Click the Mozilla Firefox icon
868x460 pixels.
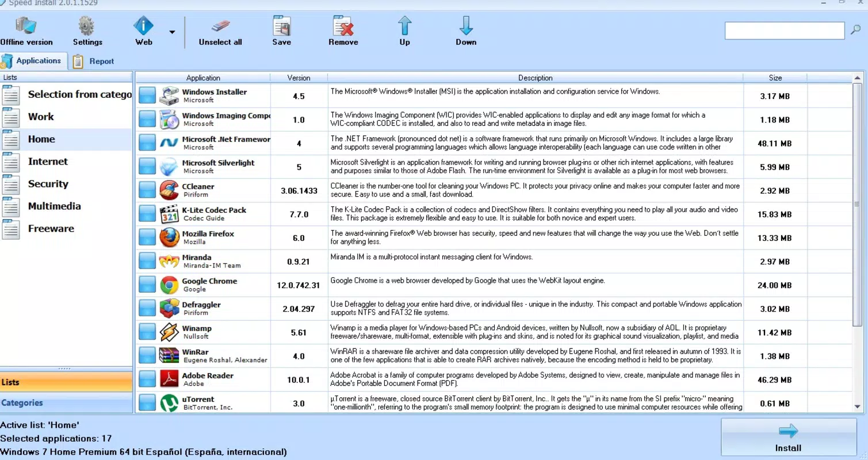(169, 237)
